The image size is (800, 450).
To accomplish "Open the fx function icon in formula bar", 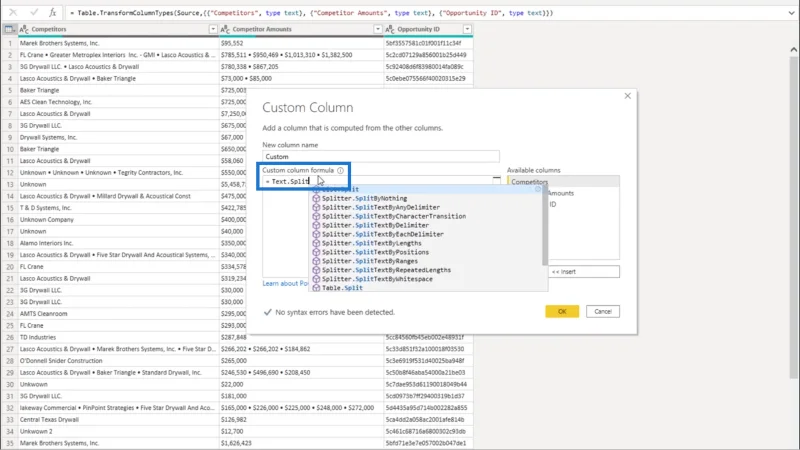I will [52, 12].
